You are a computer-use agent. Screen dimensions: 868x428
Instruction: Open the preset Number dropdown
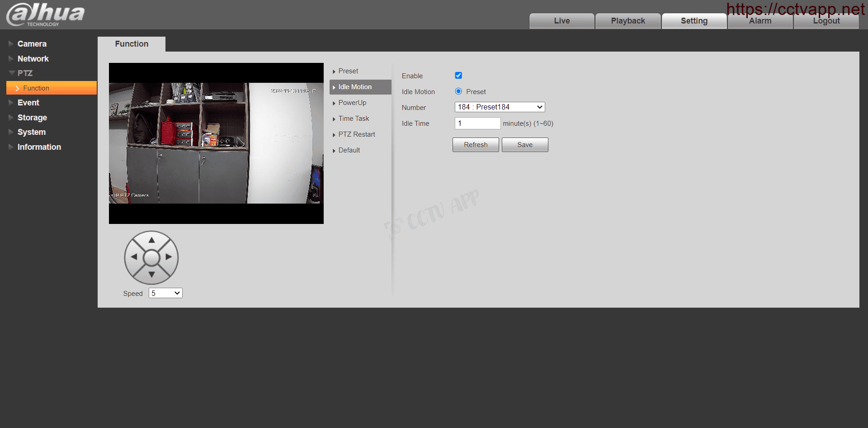pos(500,107)
